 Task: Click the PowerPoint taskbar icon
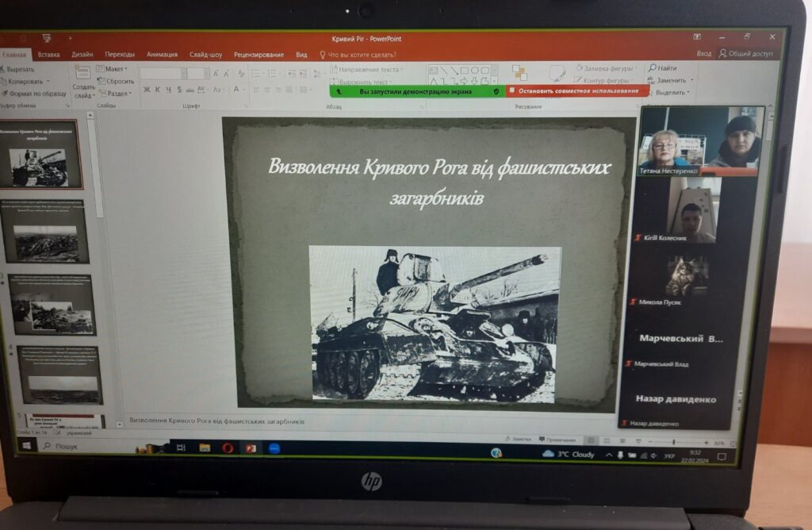point(251,448)
